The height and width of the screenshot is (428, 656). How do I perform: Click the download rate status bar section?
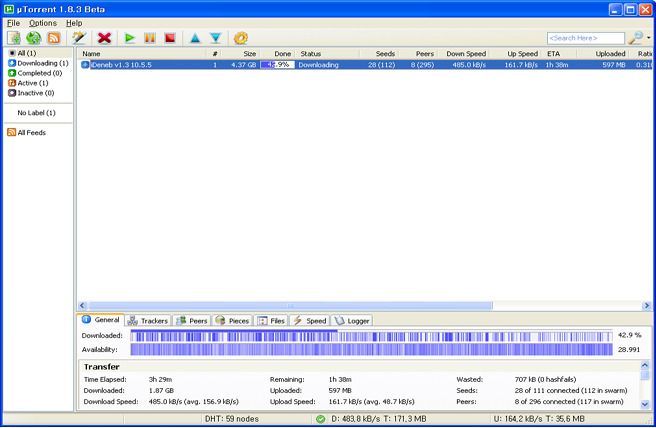click(379, 419)
